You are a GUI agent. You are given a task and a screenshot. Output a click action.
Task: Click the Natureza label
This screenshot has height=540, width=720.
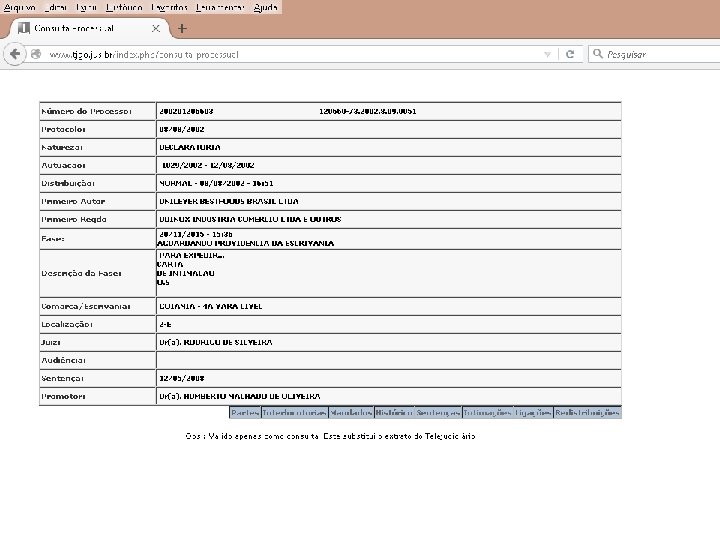tap(62, 147)
